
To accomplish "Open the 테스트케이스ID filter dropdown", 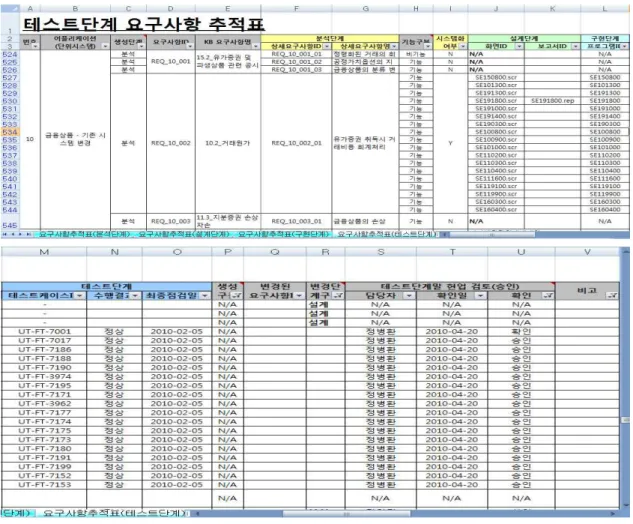I will click(x=80, y=296).
